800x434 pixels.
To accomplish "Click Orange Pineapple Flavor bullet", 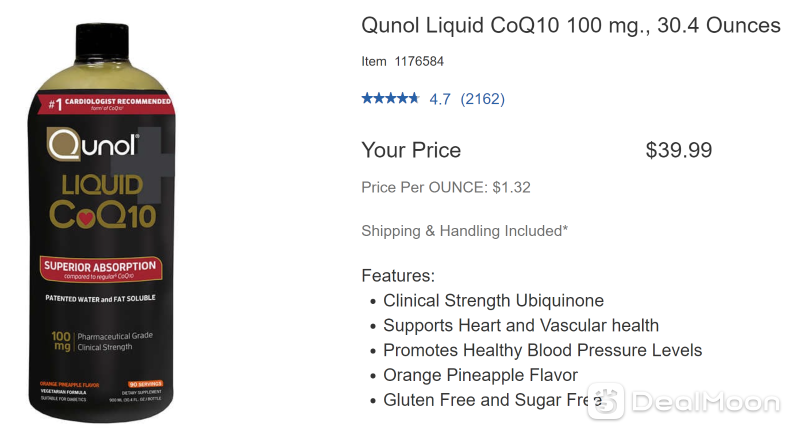I will click(480, 375).
